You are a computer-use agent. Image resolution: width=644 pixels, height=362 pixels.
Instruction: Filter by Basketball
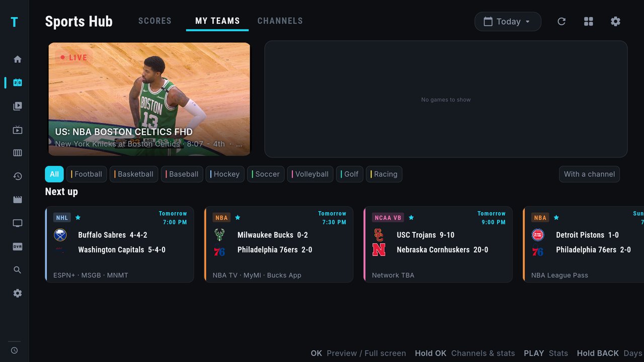pos(134,174)
